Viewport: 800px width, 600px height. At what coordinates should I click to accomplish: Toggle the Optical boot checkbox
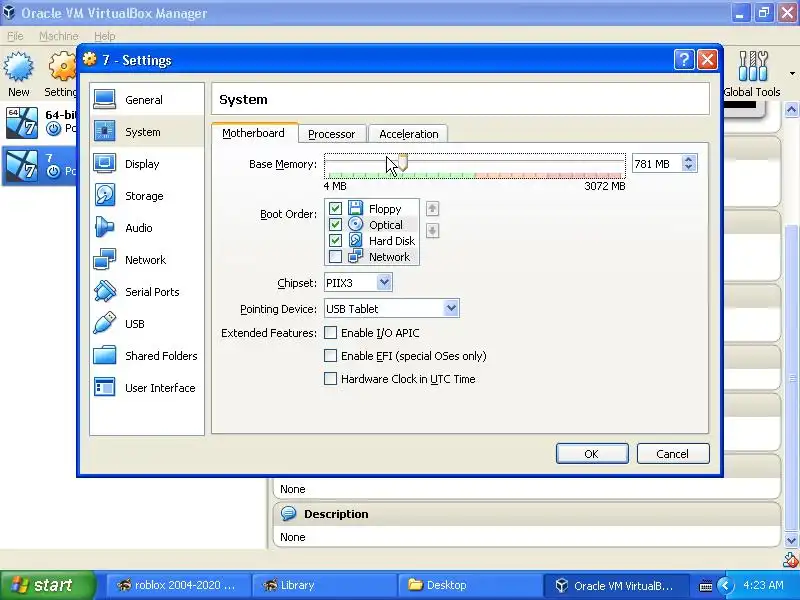[x=335, y=224]
